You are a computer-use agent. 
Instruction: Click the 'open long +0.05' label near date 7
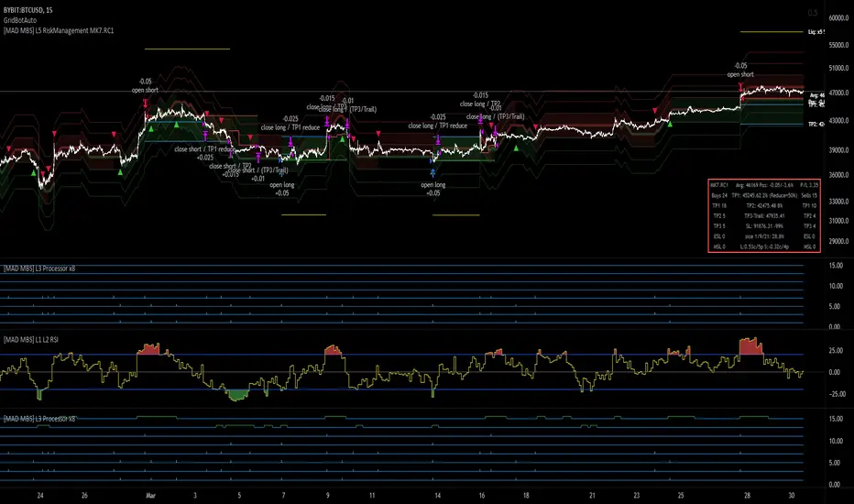click(281, 189)
